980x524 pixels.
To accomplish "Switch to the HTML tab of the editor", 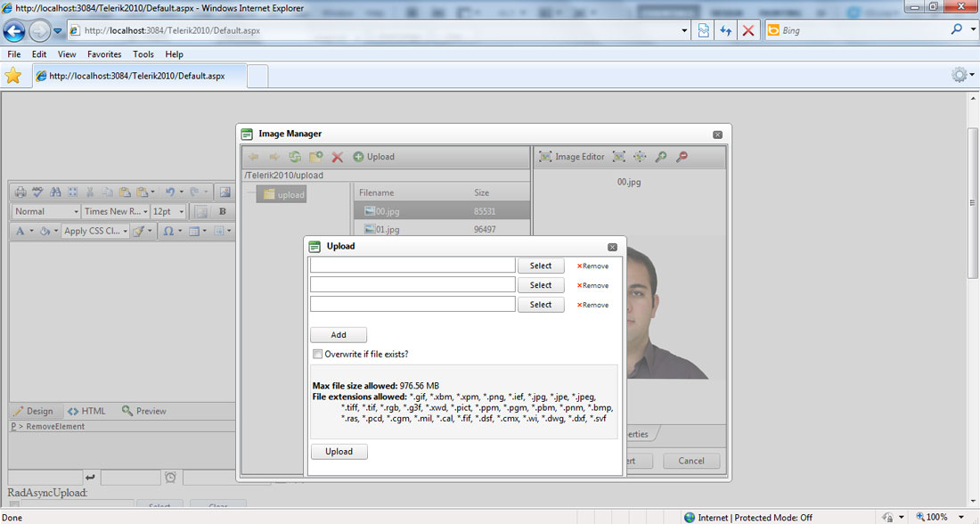I will click(86, 412).
